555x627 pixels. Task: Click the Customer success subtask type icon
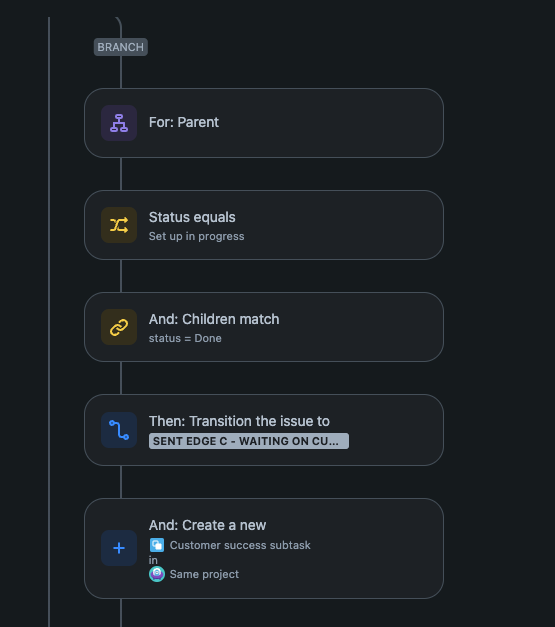click(157, 545)
